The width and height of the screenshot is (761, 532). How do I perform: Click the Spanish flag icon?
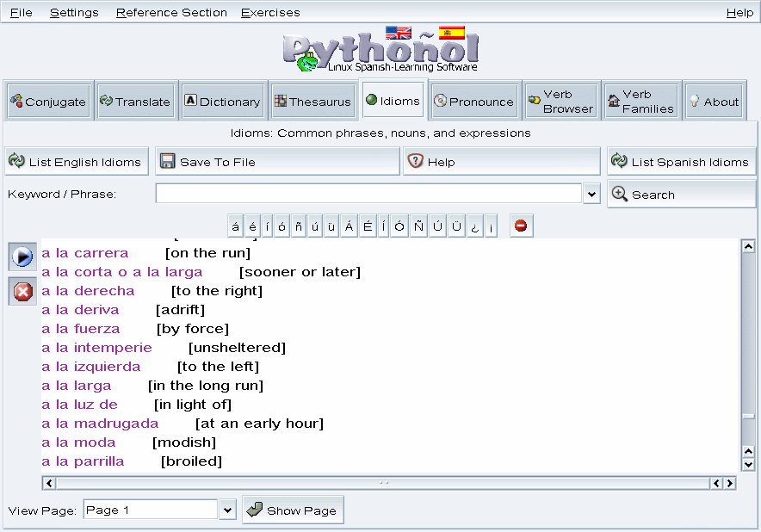451,33
